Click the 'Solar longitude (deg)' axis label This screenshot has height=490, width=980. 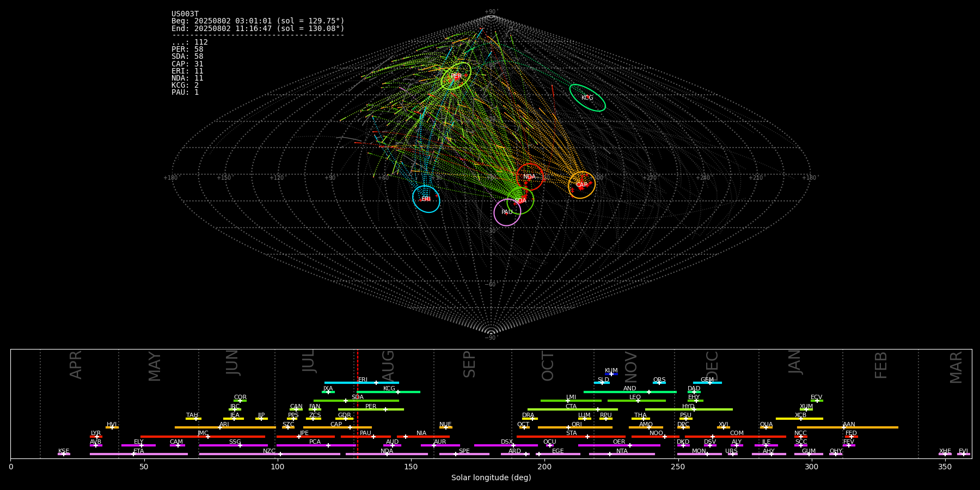tap(491, 478)
